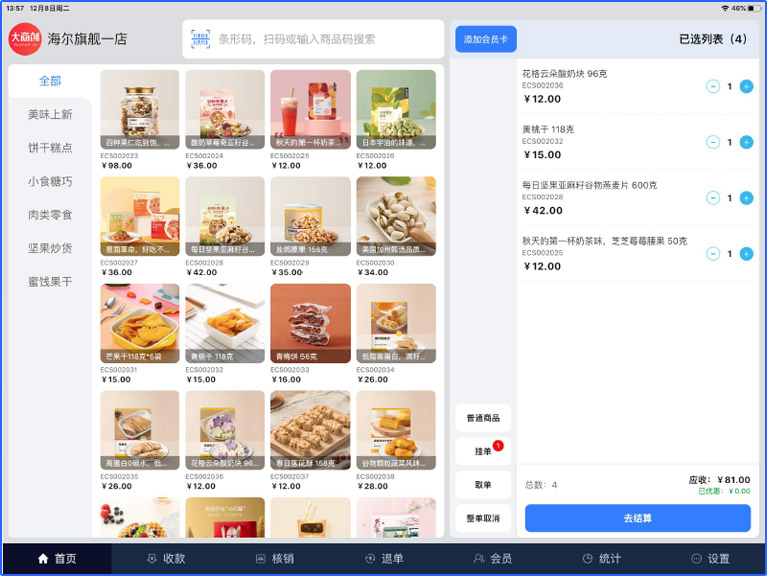Add 盐焗腰果 158克 product
This screenshot has height=576, width=767.
click(x=311, y=216)
